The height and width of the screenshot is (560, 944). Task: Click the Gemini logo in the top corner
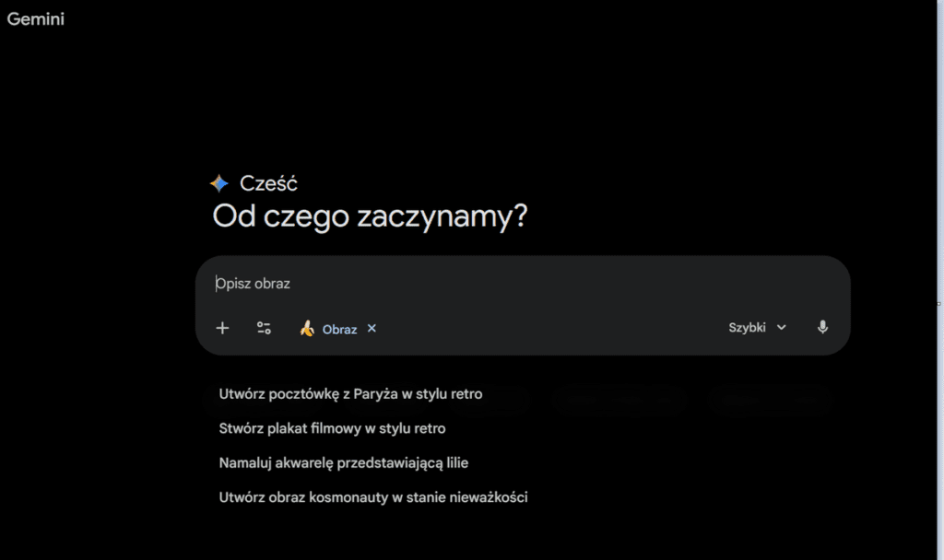(x=36, y=18)
